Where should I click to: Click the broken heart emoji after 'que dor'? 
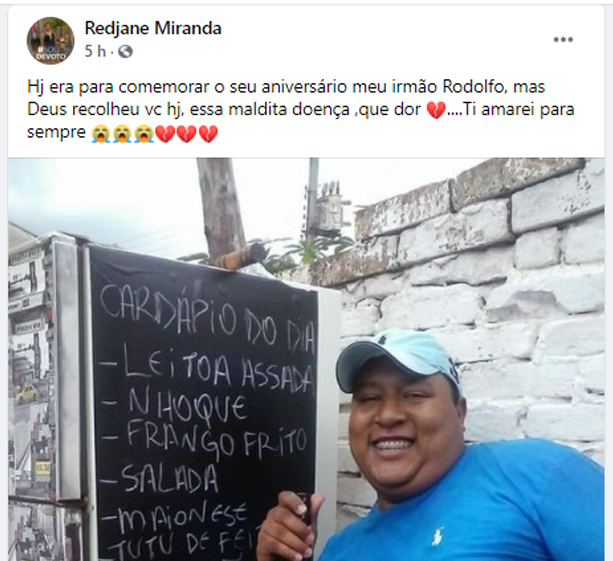pos(436,111)
